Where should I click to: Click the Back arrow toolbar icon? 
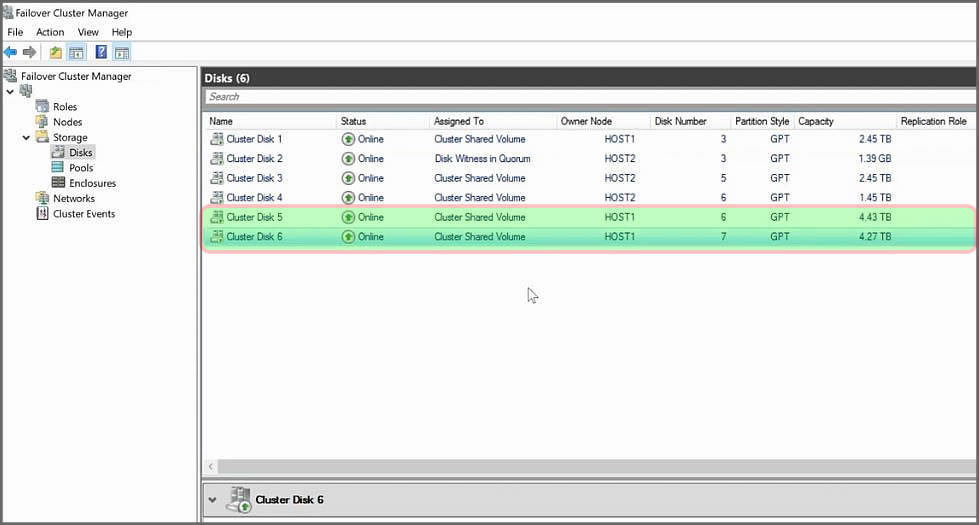(x=11, y=52)
